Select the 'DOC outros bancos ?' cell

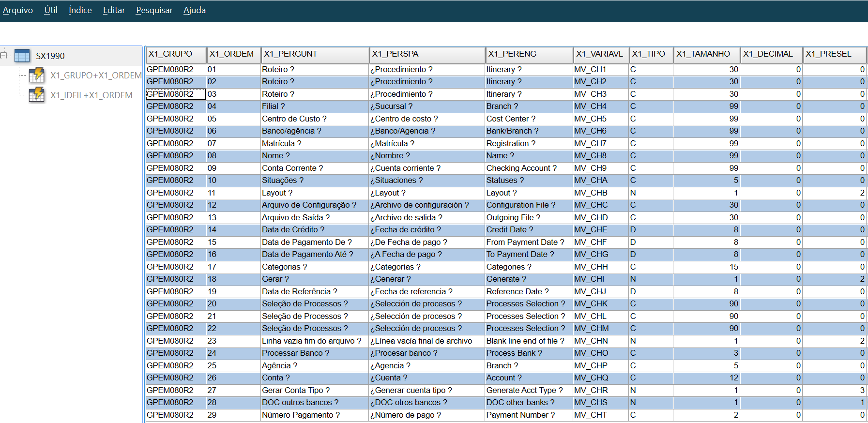point(315,403)
